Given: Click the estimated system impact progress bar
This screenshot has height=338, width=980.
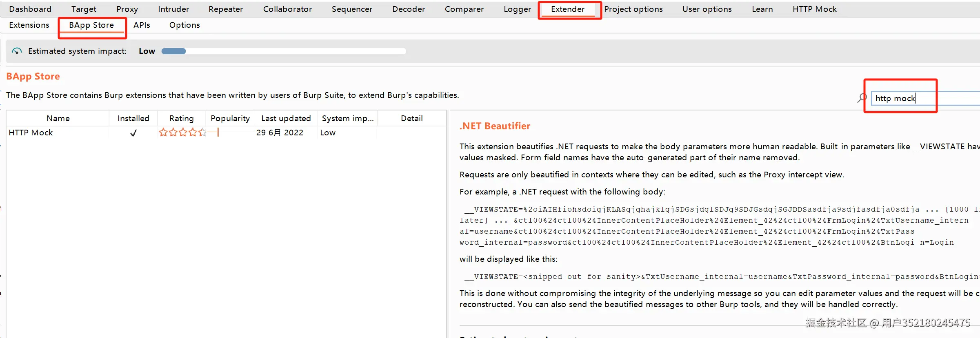Looking at the screenshot, I should [284, 51].
